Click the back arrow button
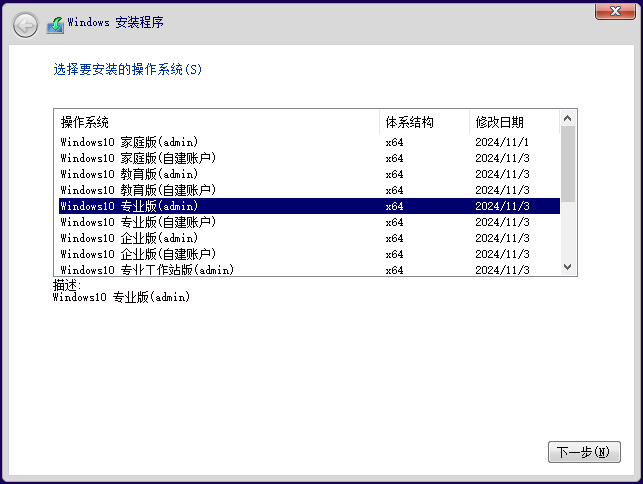 (x=25, y=25)
